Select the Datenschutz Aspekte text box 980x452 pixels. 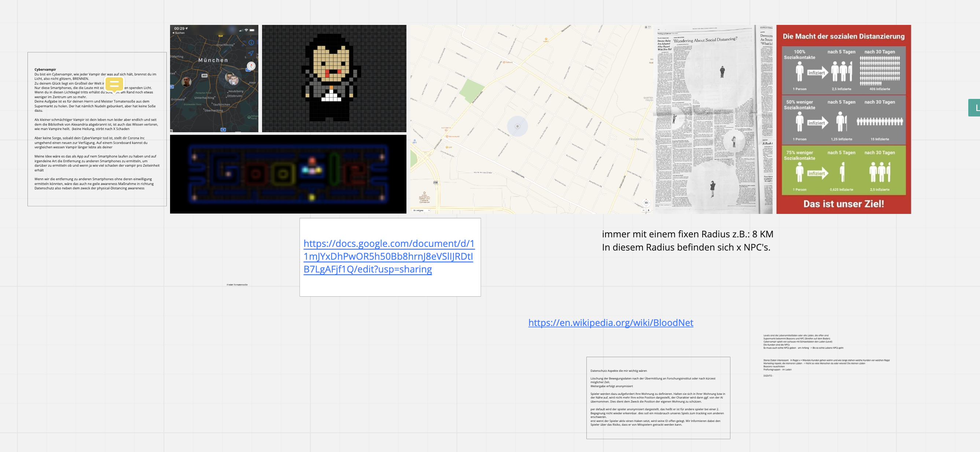click(x=658, y=397)
